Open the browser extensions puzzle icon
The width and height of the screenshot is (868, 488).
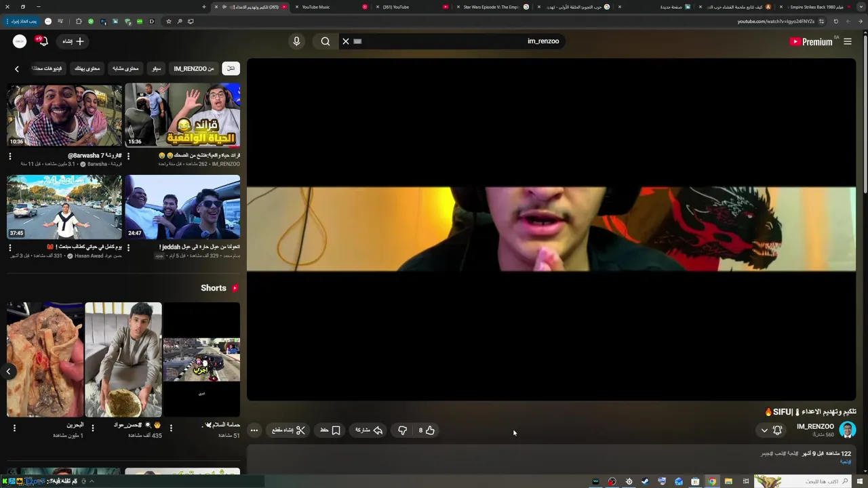[79, 21]
